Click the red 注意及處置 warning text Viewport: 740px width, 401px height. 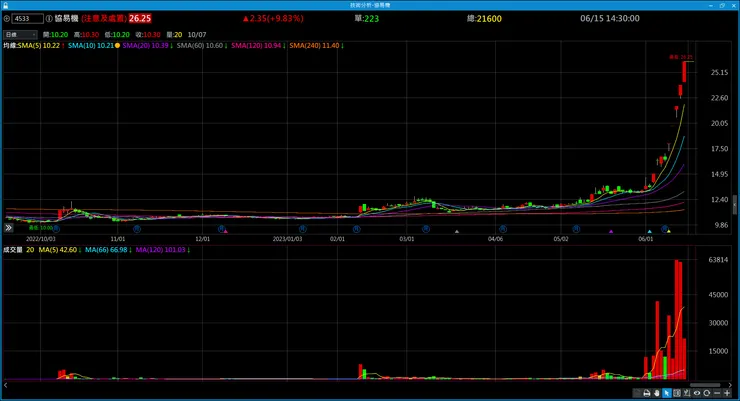click(x=104, y=18)
